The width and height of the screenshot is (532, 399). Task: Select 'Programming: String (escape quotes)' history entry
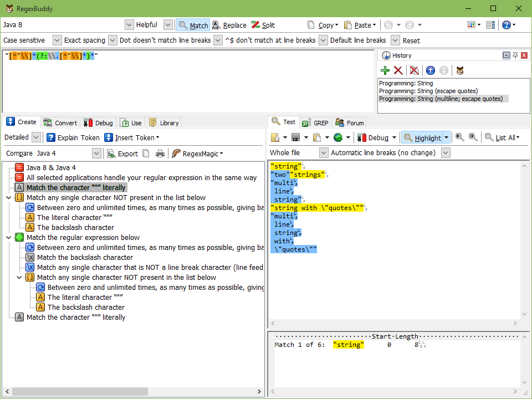coord(428,91)
